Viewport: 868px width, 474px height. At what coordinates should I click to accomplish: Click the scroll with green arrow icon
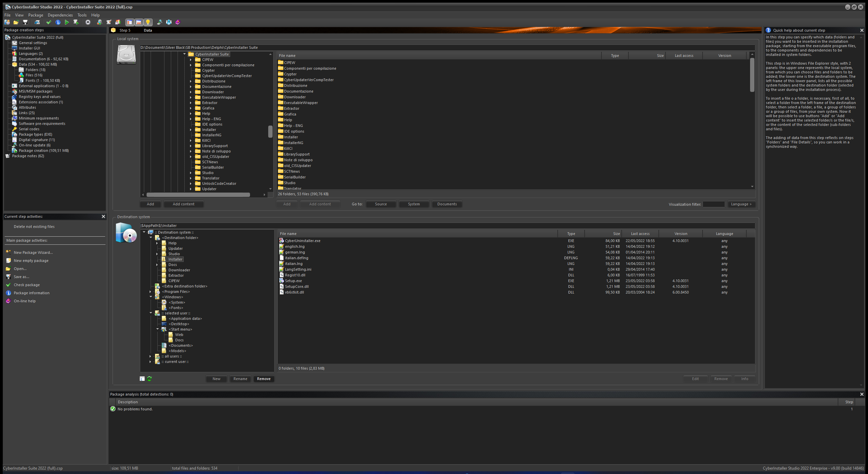tap(76, 22)
